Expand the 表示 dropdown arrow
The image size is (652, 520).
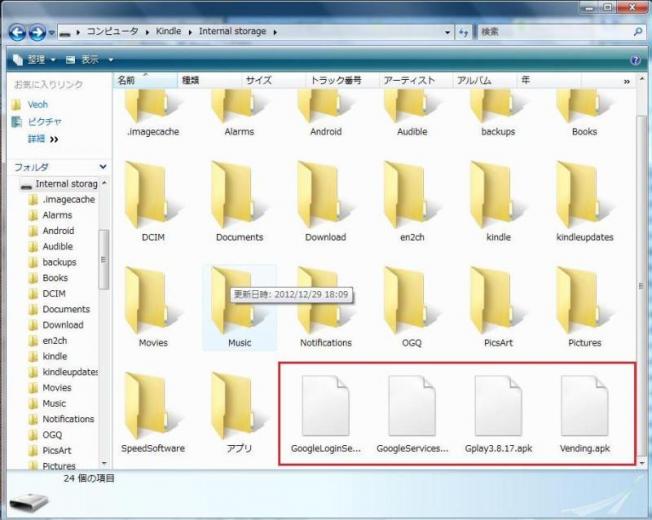point(111,60)
